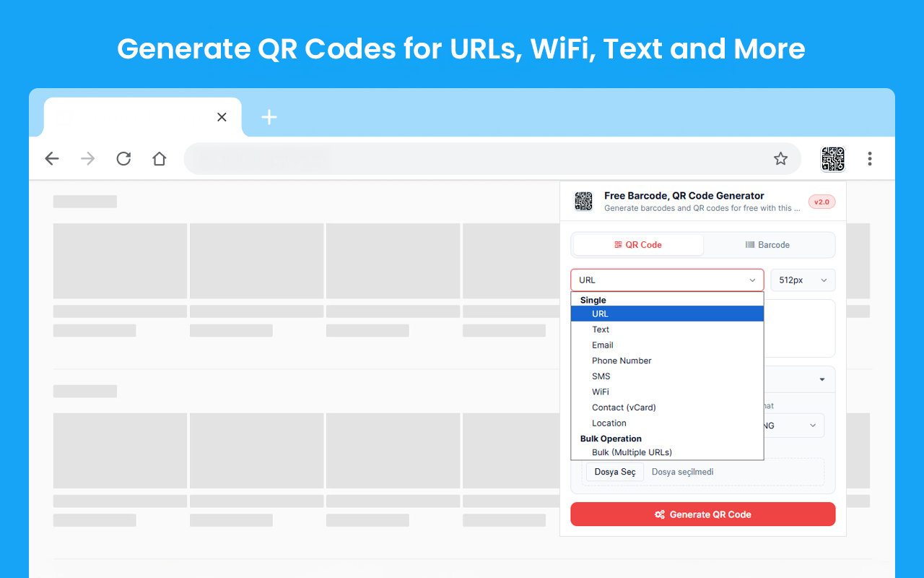
Task: Switch to the QR Code tab
Action: click(x=638, y=245)
